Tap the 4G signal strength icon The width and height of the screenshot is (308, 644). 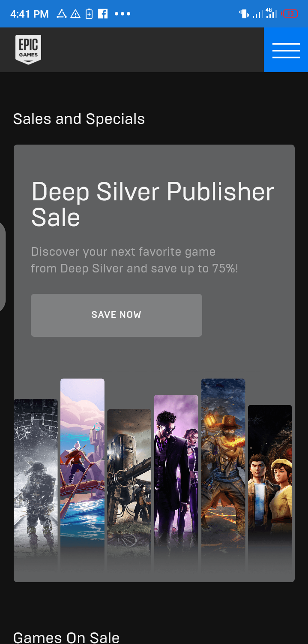(271, 13)
